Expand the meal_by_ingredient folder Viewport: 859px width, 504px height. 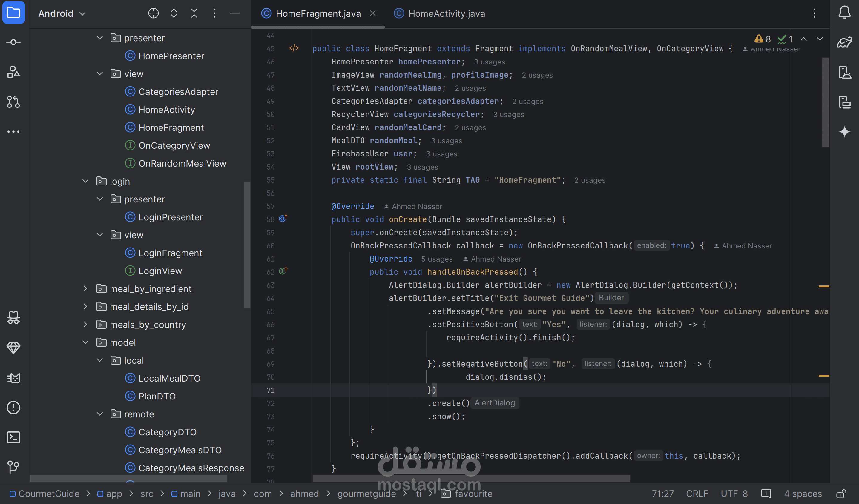(x=85, y=289)
